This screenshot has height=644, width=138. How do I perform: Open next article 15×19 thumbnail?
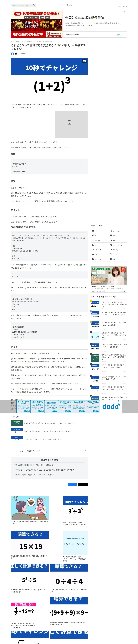click(17, 439)
